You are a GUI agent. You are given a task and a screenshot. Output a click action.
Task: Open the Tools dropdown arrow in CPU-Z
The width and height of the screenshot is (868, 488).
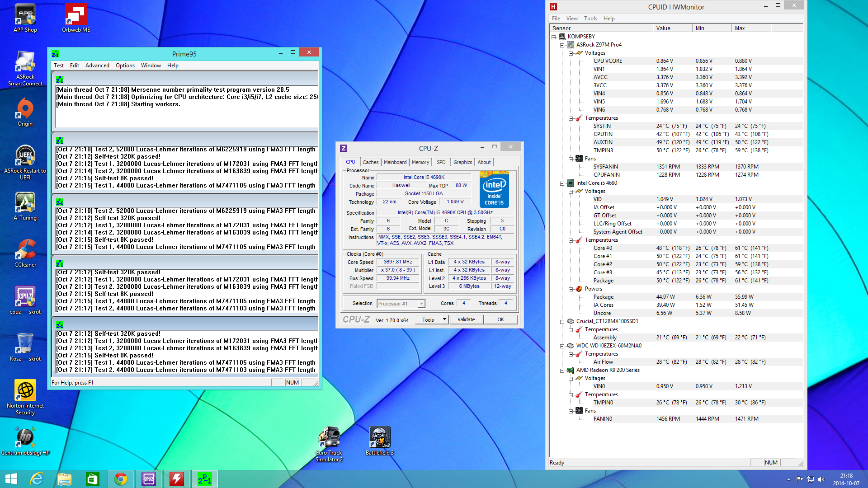[x=444, y=319]
